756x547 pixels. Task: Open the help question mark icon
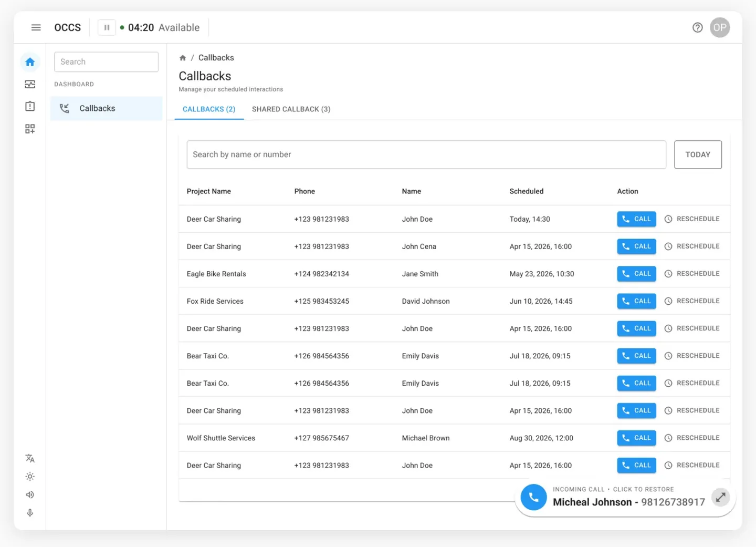(x=697, y=27)
